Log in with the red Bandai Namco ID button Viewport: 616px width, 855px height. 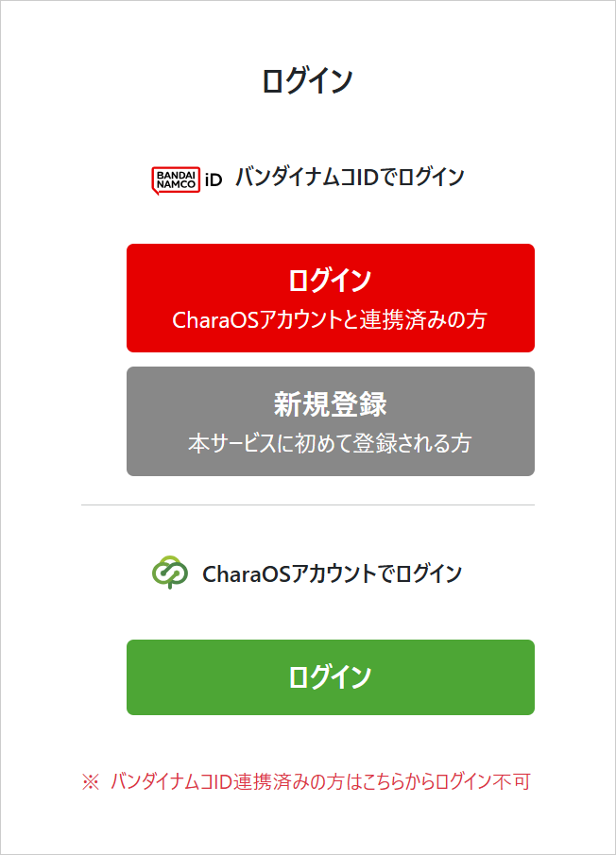click(x=330, y=298)
